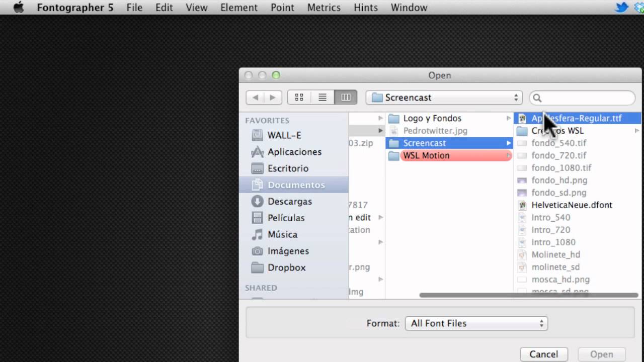644x362 pixels.
Task: Select WALL-E in Favorites sidebar
Action: tap(293, 135)
